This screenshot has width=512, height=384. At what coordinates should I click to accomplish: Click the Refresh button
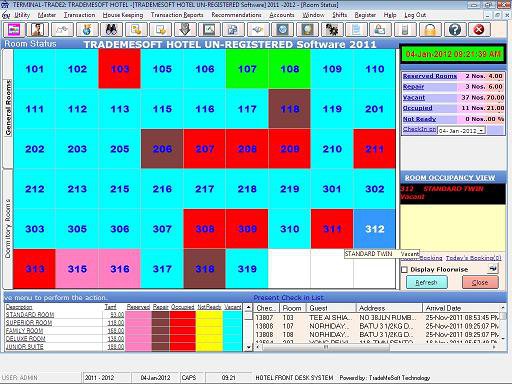tap(426, 283)
